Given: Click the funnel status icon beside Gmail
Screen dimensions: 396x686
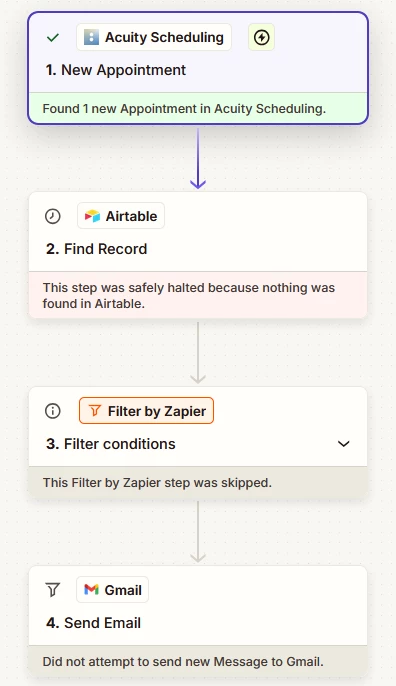Looking at the screenshot, I should [53, 590].
